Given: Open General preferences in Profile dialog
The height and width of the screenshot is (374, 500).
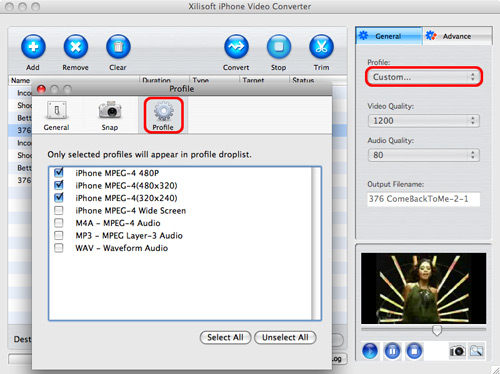Looking at the screenshot, I should pyautogui.click(x=56, y=115).
